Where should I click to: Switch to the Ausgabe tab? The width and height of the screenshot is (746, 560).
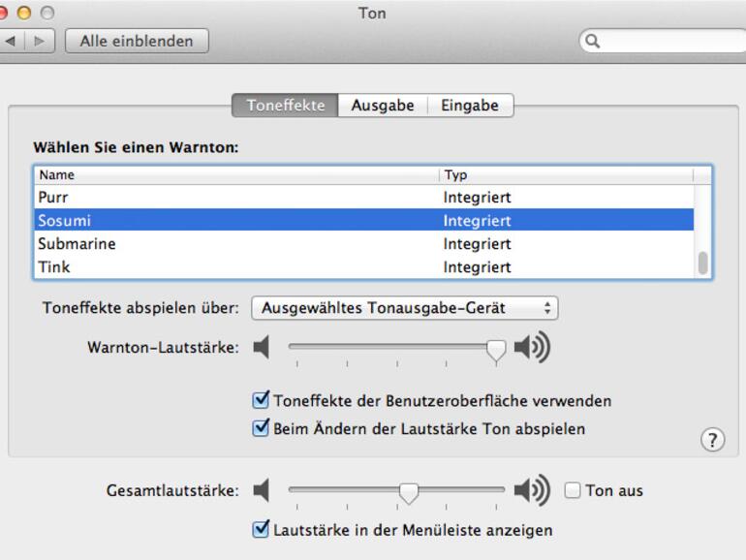pos(383,106)
